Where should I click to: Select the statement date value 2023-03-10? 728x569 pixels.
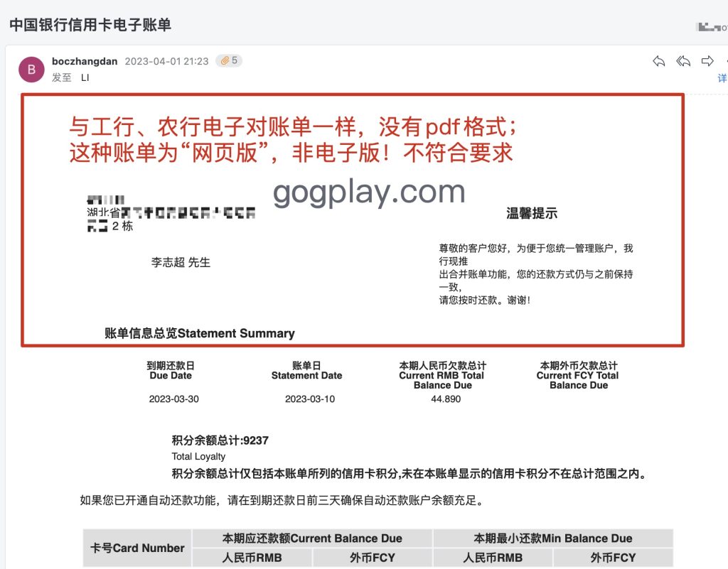pyautogui.click(x=309, y=399)
